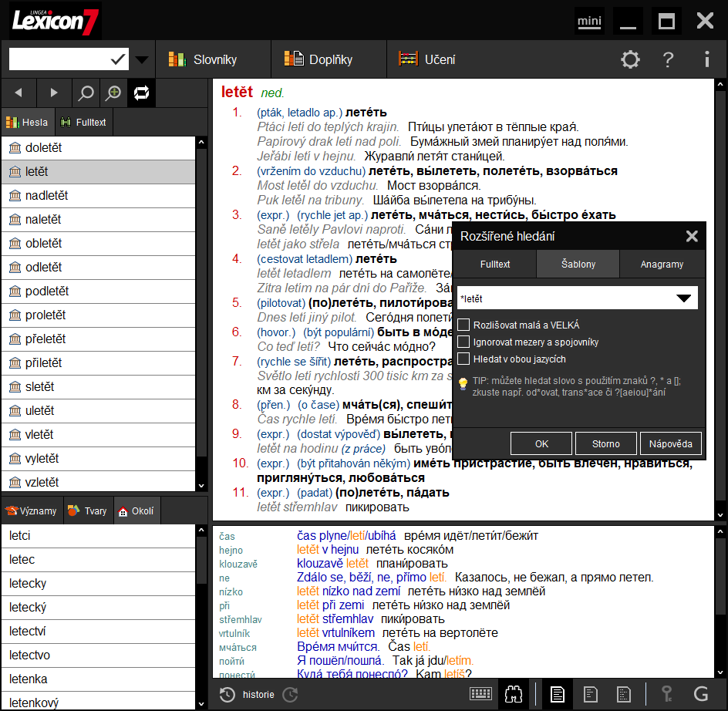The image size is (728, 711).
Task: Switch to the Tvary tab
Action: pyautogui.click(x=88, y=511)
